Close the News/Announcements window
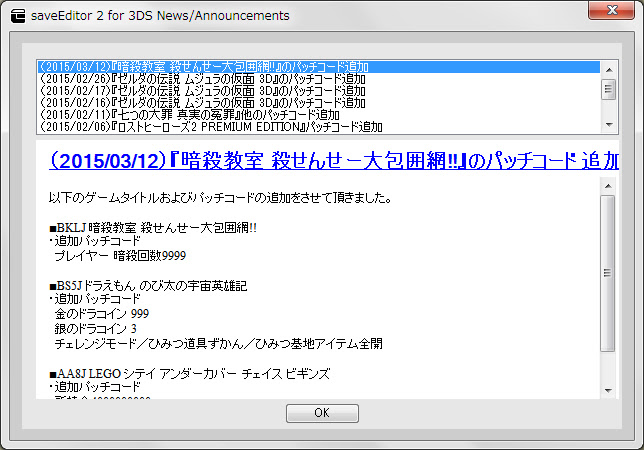The width and height of the screenshot is (644, 450). coord(611,10)
